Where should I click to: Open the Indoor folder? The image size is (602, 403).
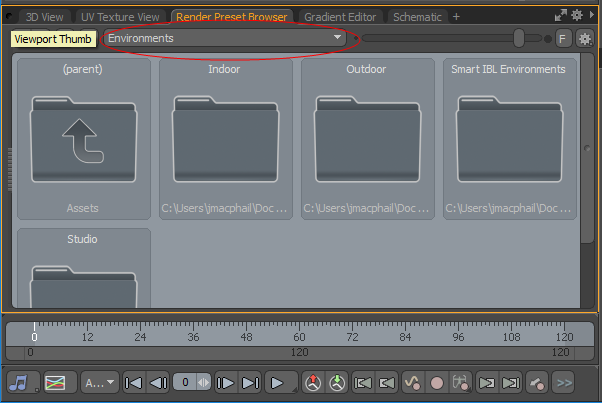(x=226, y=139)
